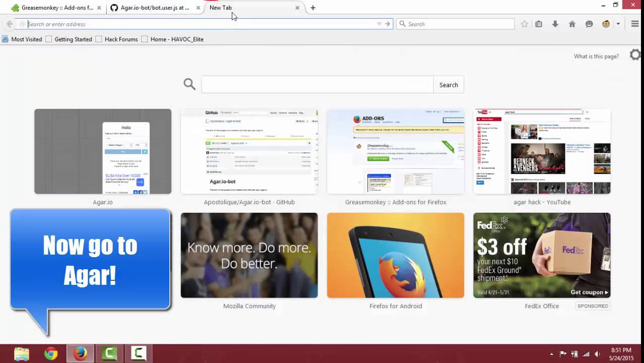Image resolution: width=644 pixels, height=363 pixels.
Task: Click the Agar.io tile caption
Action: pyautogui.click(x=103, y=202)
